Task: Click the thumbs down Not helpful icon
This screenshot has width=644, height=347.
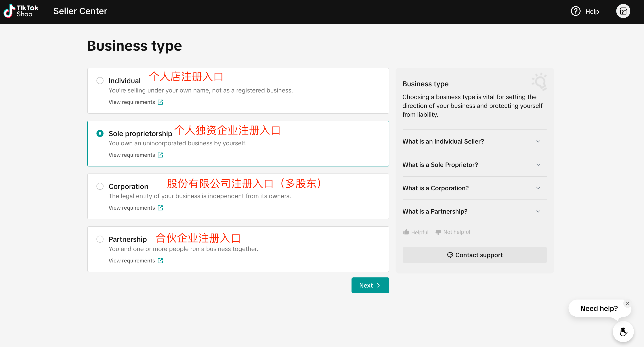Action: [438, 232]
